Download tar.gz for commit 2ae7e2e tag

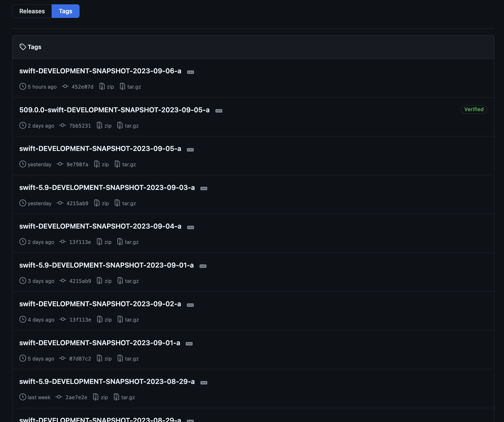click(124, 397)
